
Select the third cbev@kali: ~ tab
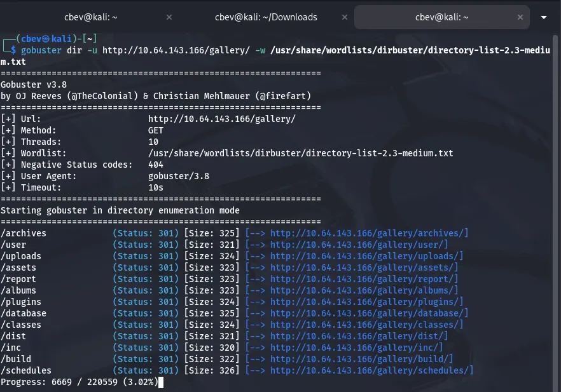(x=443, y=17)
